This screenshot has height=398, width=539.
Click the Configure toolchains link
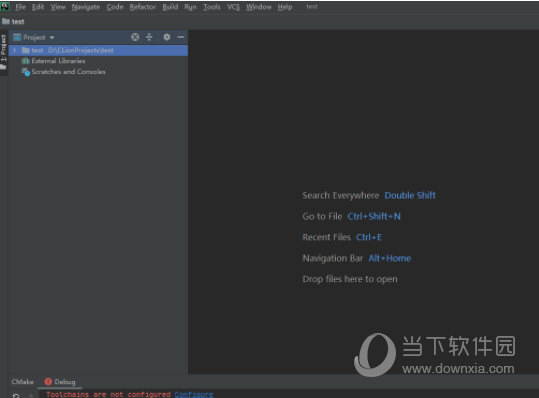(194, 394)
